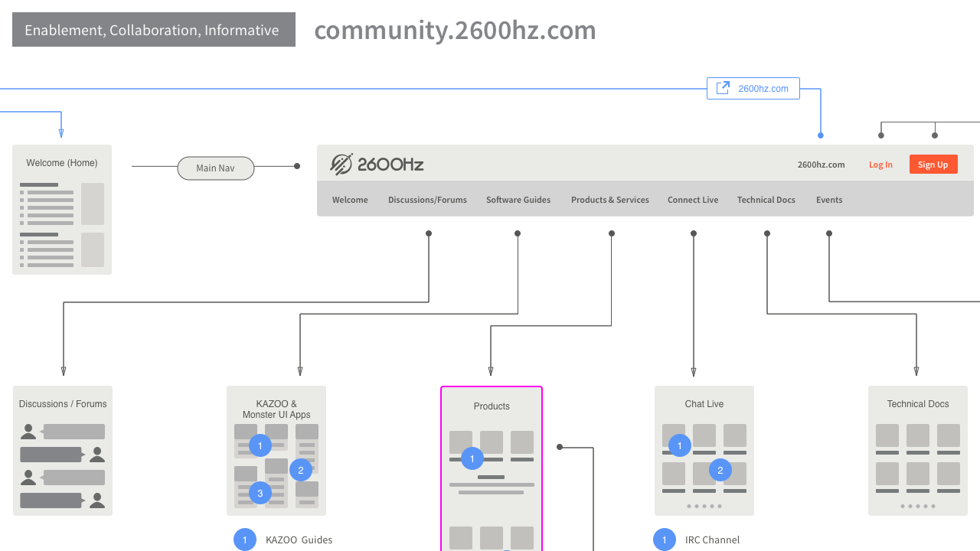This screenshot has height=551, width=980.
Task: Click numbered badge 3 on the KAZOO card
Action: click(x=259, y=493)
